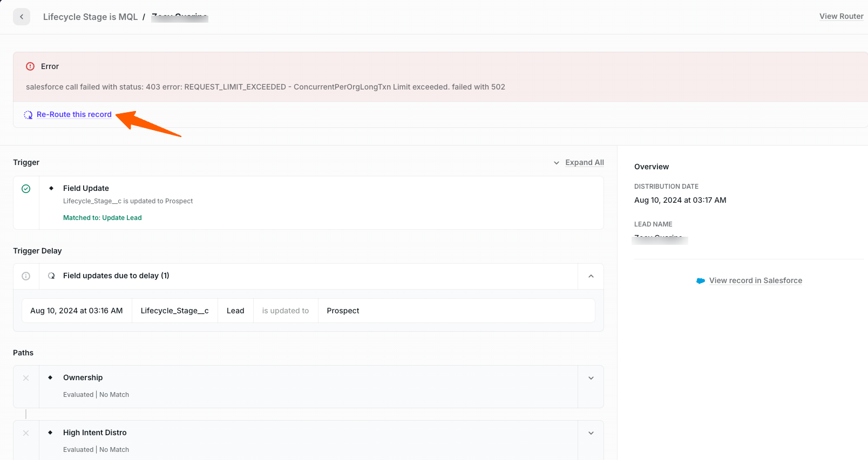The width and height of the screenshot is (868, 460).
Task: Expand the Ownership path details
Action: 591,378
